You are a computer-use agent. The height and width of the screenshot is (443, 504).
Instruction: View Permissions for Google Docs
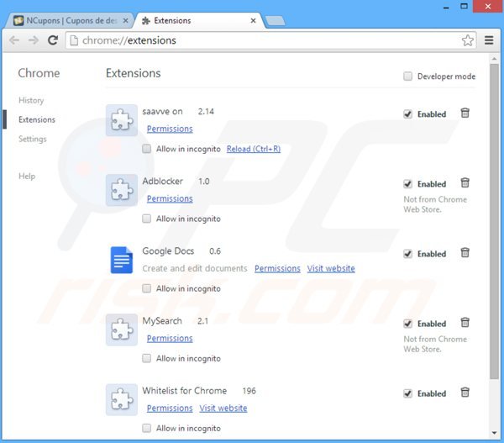(x=277, y=268)
